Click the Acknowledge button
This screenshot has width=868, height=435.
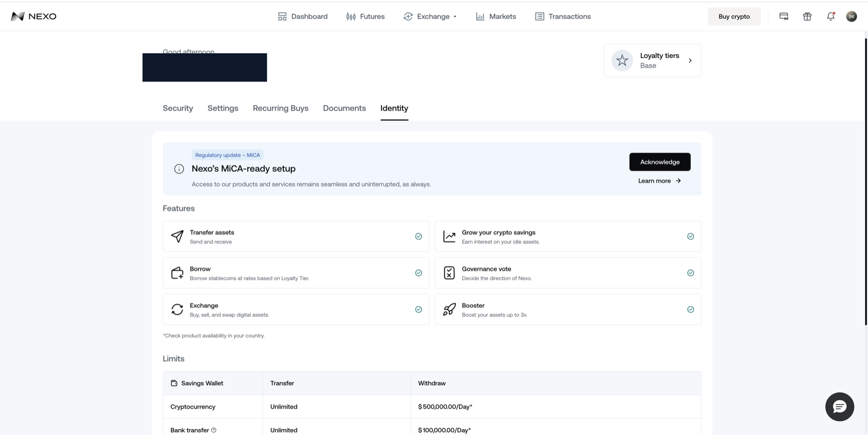point(660,162)
